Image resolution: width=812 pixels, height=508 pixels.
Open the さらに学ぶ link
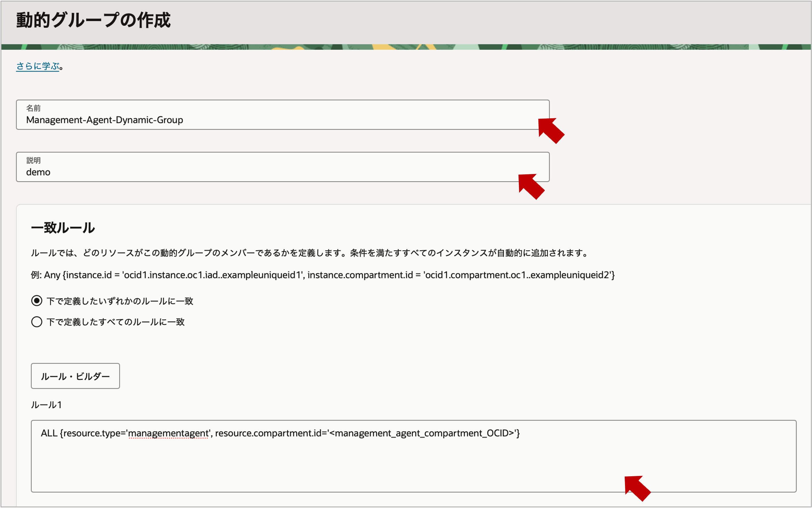[x=38, y=66]
